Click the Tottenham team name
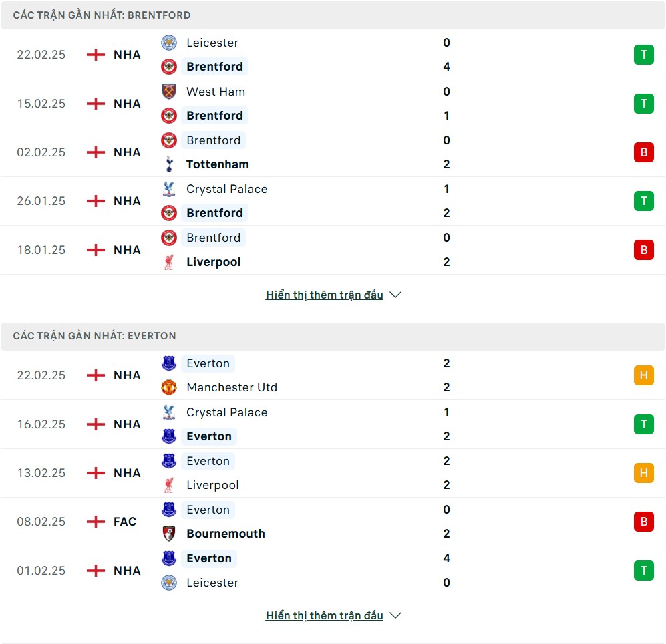The image size is (666, 644). [x=218, y=164]
